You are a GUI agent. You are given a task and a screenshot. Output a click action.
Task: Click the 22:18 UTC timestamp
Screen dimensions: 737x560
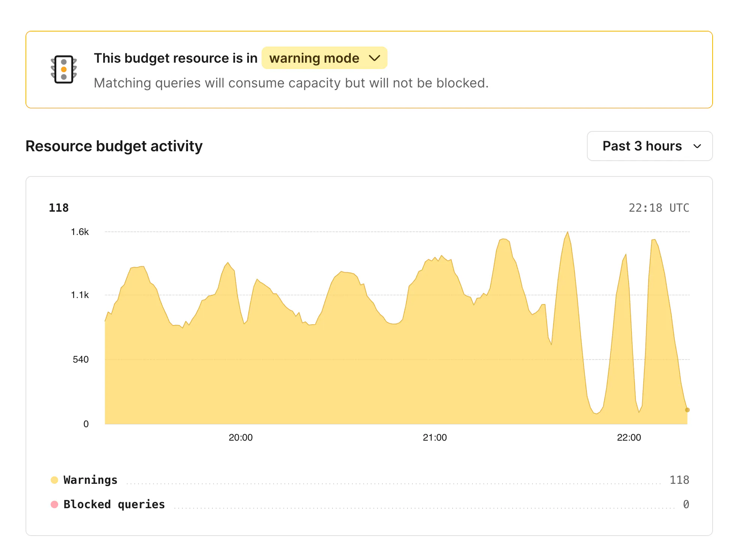click(659, 208)
